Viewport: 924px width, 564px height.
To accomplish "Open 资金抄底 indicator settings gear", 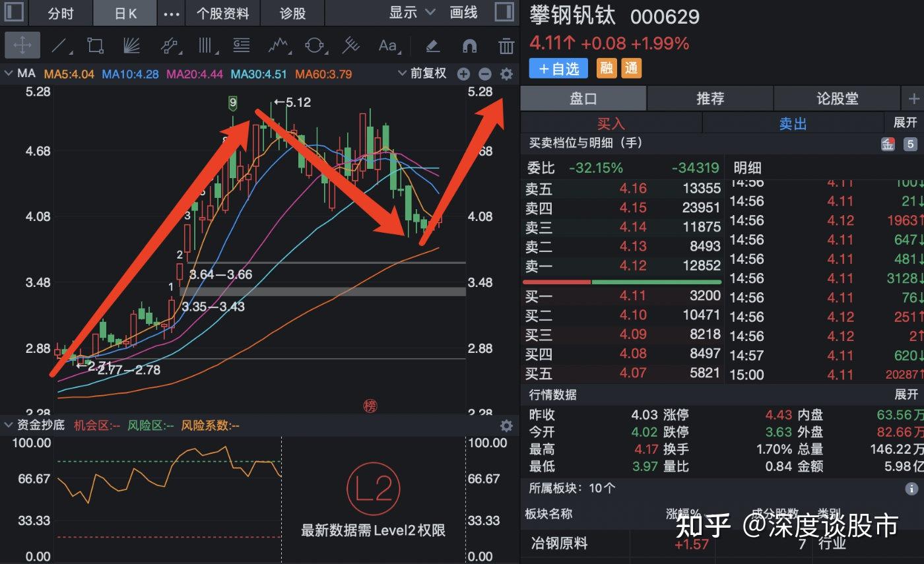I will [506, 425].
